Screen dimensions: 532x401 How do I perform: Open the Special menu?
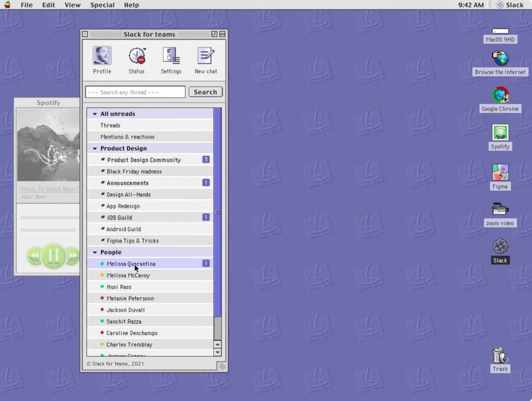pyautogui.click(x=102, y=5)
